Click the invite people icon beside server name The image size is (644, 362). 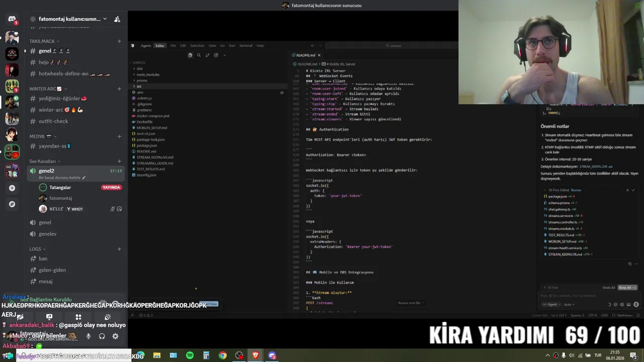(x=117, y=19)
